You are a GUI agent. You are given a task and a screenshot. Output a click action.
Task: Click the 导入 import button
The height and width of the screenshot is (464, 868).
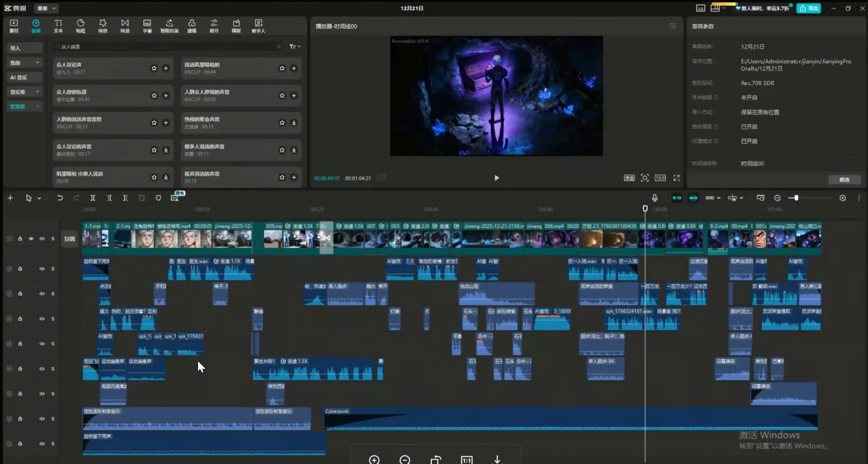[x=25, y=48]
